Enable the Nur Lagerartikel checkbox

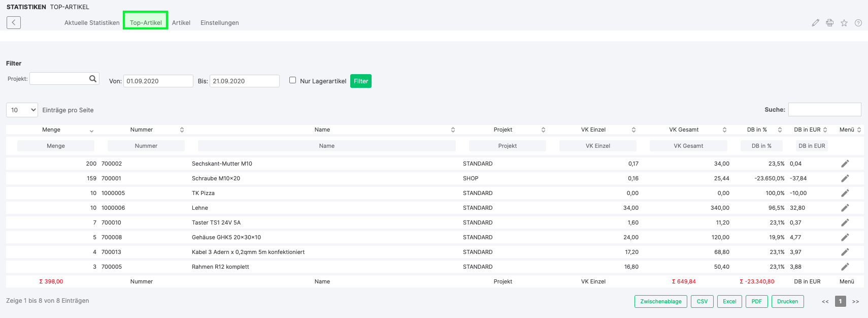click(x=292, y=80)
